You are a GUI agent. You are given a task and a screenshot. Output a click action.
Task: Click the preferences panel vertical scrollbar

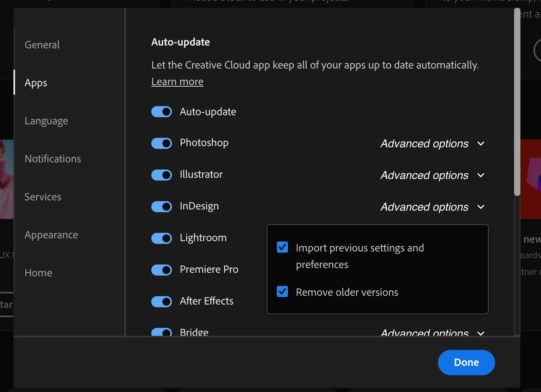point(517,102)
